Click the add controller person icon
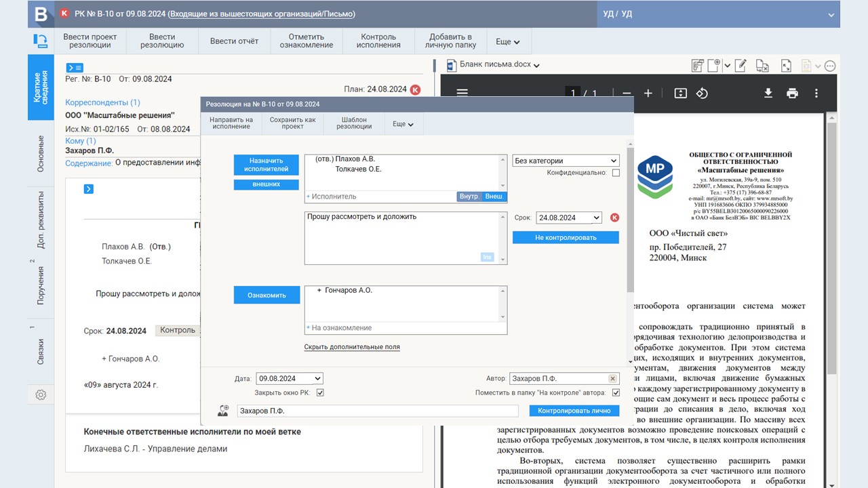Viewport: 868px width, 488px height. [x=223, y=411]
